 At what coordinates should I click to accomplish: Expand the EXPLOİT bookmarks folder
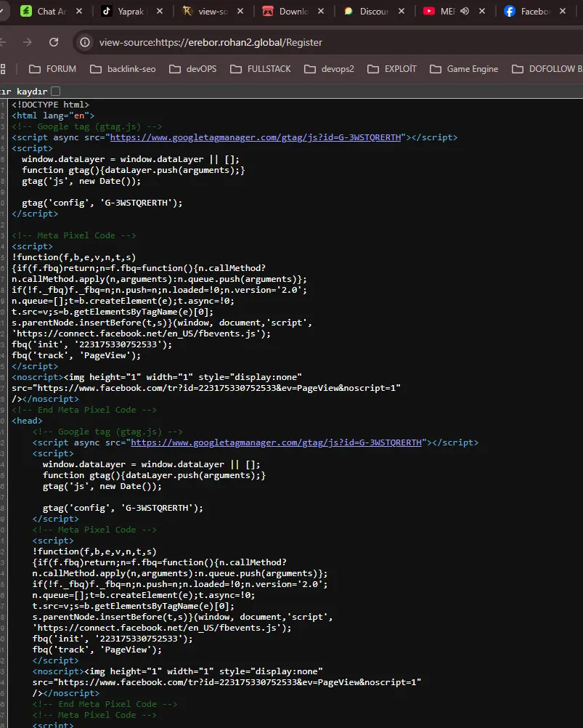click(x=391, y=69)
